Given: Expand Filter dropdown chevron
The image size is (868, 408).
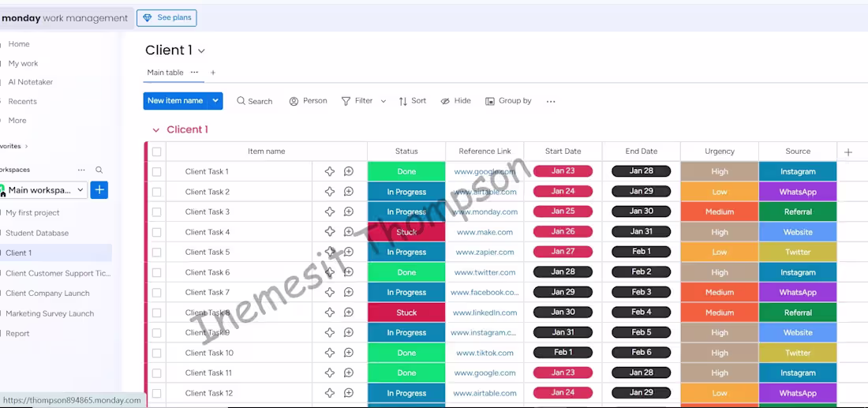Looking at the screenshot, I should pos(383,101).
